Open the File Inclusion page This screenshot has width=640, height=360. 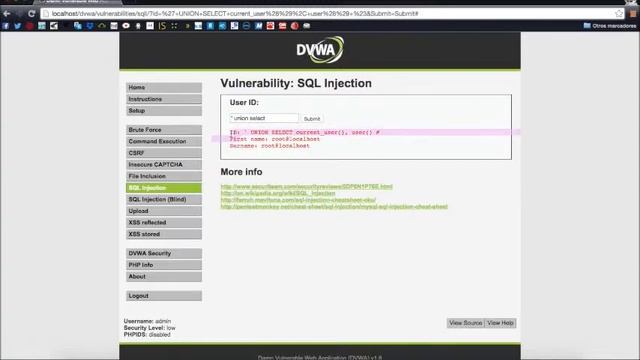point(164,176)
